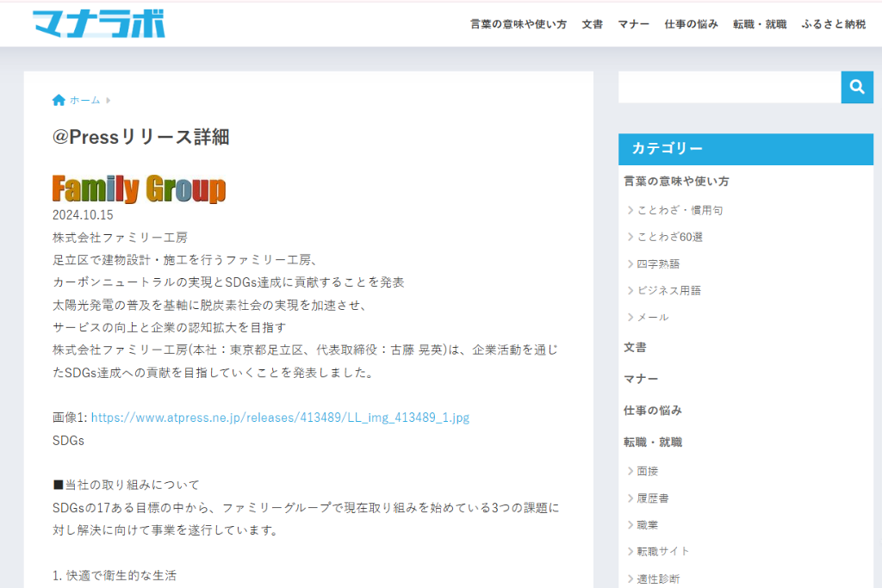
Task: Open sidebar subcategory 四字熟語
Action: [x=657, y=263]
